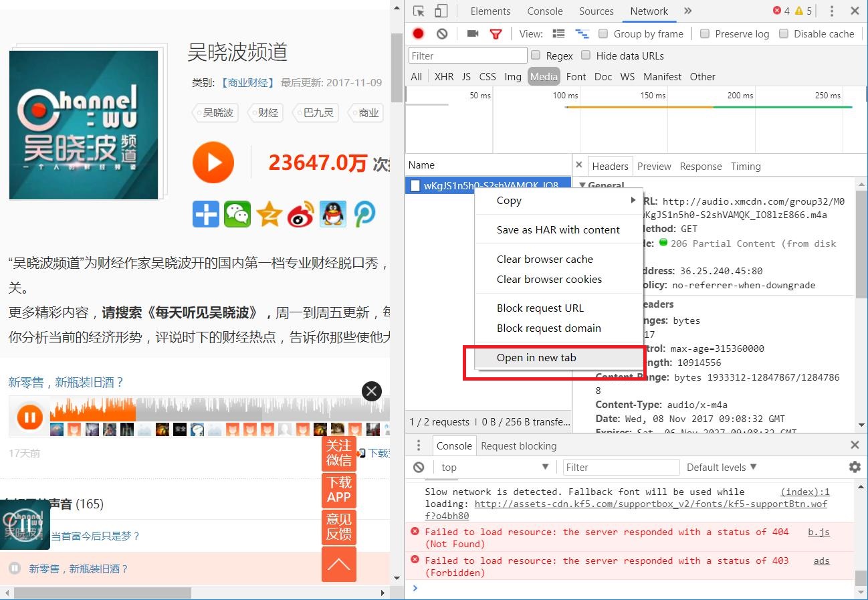Select Open in new tab menu item
Viewport: 868px width, 600px height.
click(x=536, y=358)
